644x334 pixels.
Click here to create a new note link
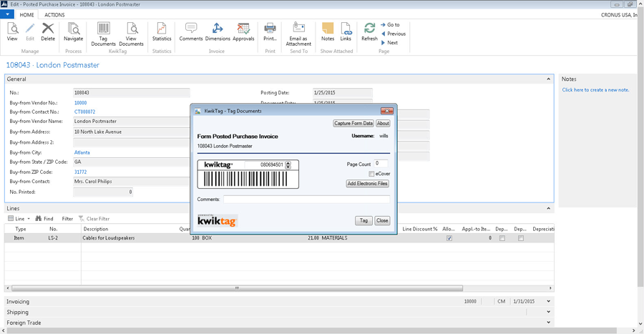[595, 90]
